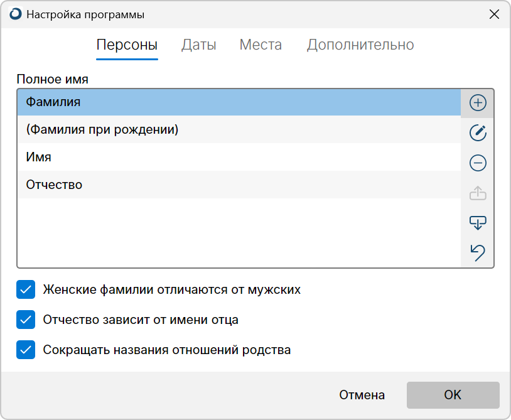511x420 pixels.
Task: Select the Персоны tab
Action: coord(127,45)
